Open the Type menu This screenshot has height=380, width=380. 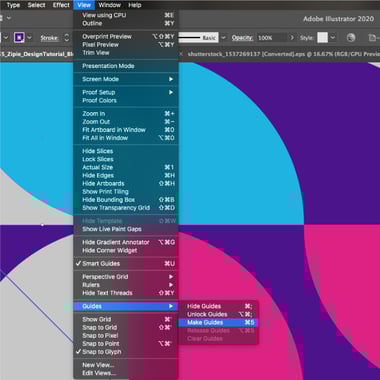13,5
